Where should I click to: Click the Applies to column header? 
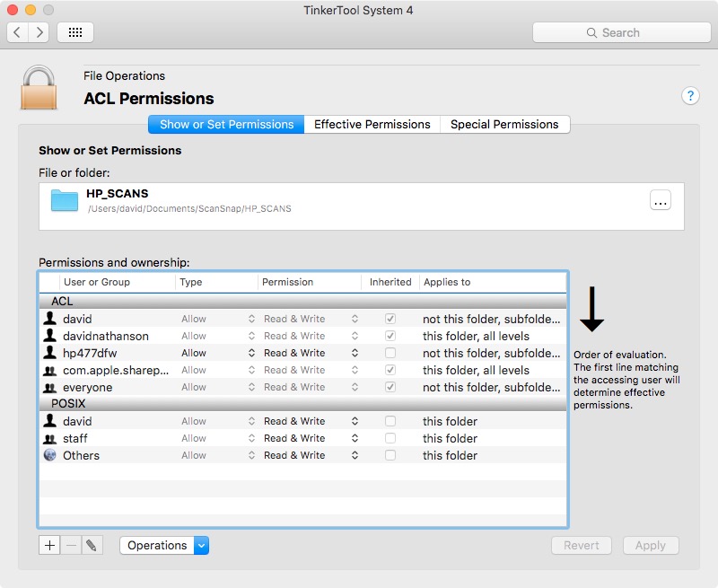[x=493, y=282]
